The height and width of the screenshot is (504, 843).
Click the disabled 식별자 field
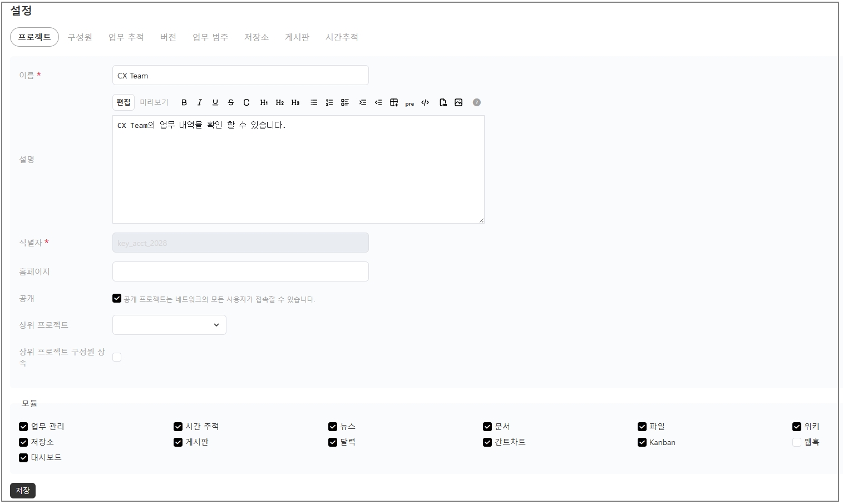[240, 243]
